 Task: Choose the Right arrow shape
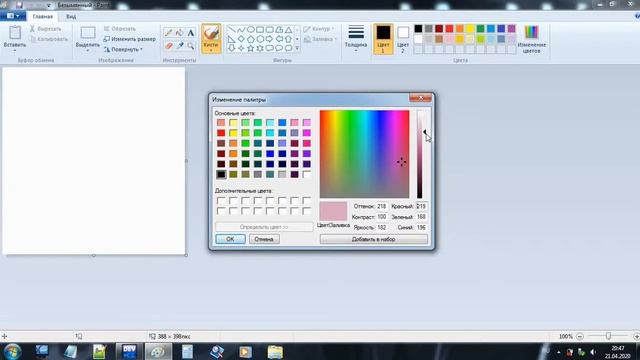point(269,39)
